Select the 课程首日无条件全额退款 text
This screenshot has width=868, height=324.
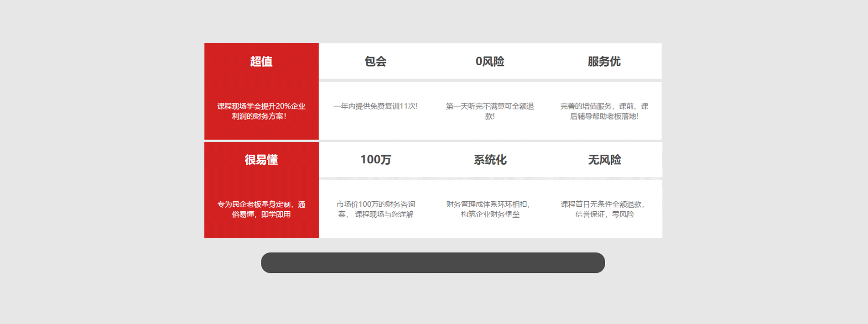604,209
